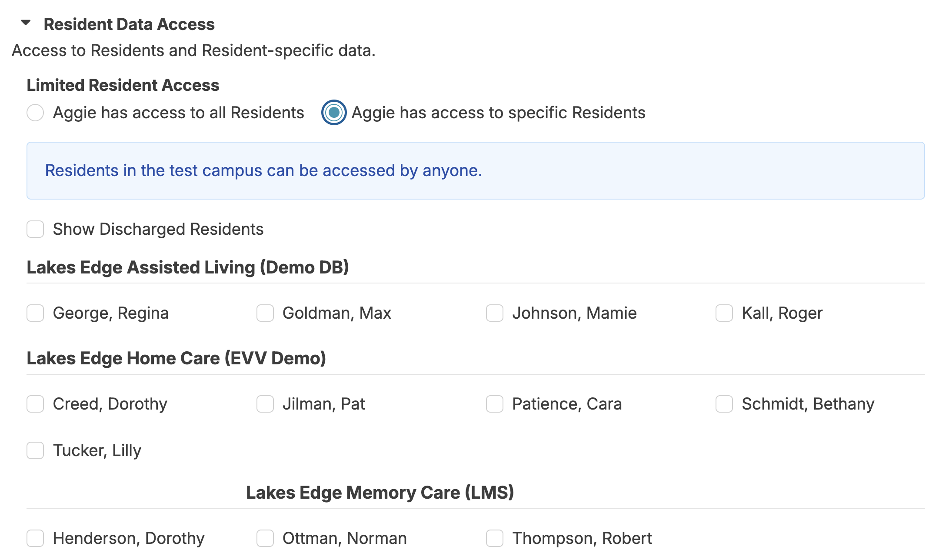Tick the Kall, Roger checkbox
This screenshot has height=560, width=939.
[x=724, y=313]
